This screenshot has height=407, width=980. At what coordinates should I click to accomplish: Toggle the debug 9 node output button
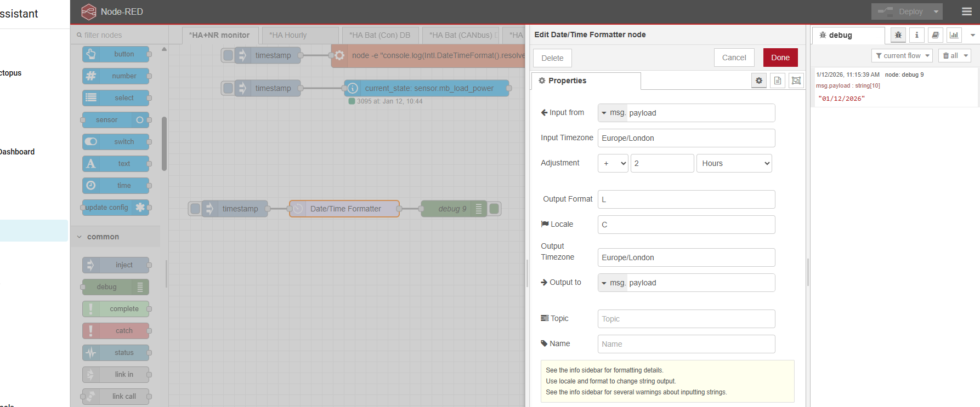[494, 209]
